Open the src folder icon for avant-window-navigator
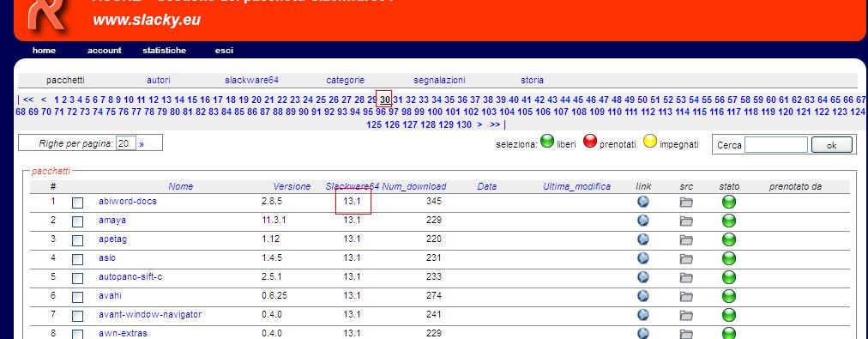 click(686, 315)
